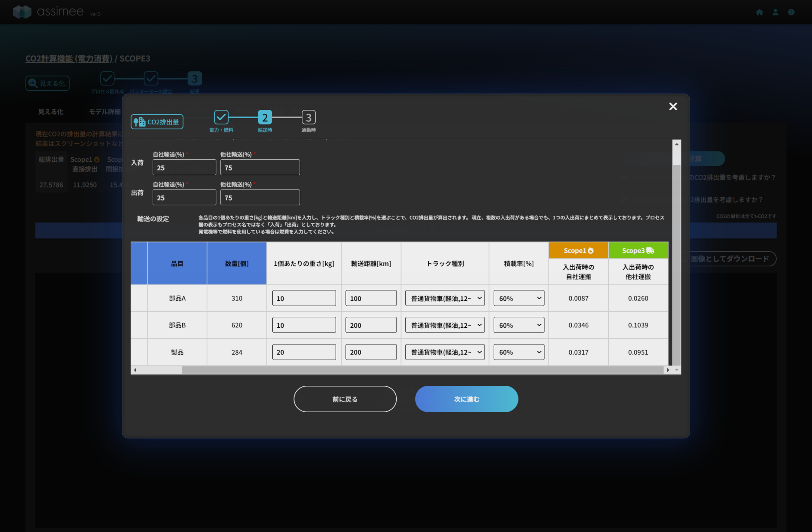Close the CO2 dialog with X
Image resolution: width=812 pixels, height=532 pixels.
(x=673, y=106)
